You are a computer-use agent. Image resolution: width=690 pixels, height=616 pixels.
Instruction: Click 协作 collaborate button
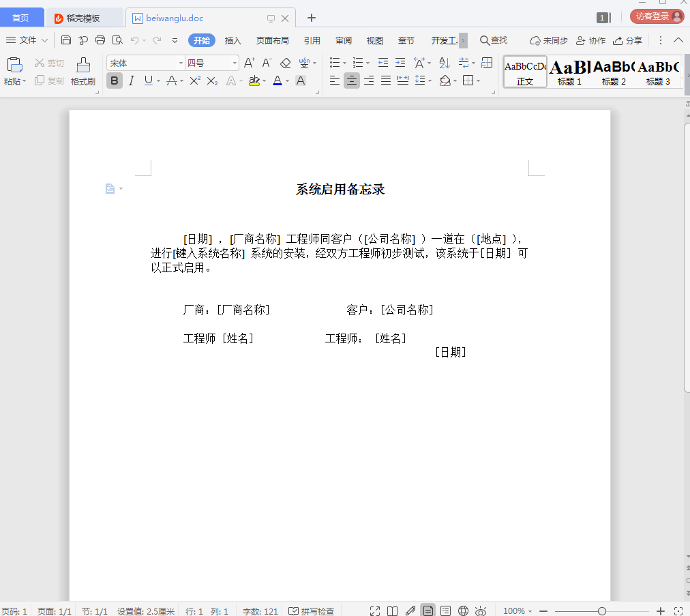point(591,40)
